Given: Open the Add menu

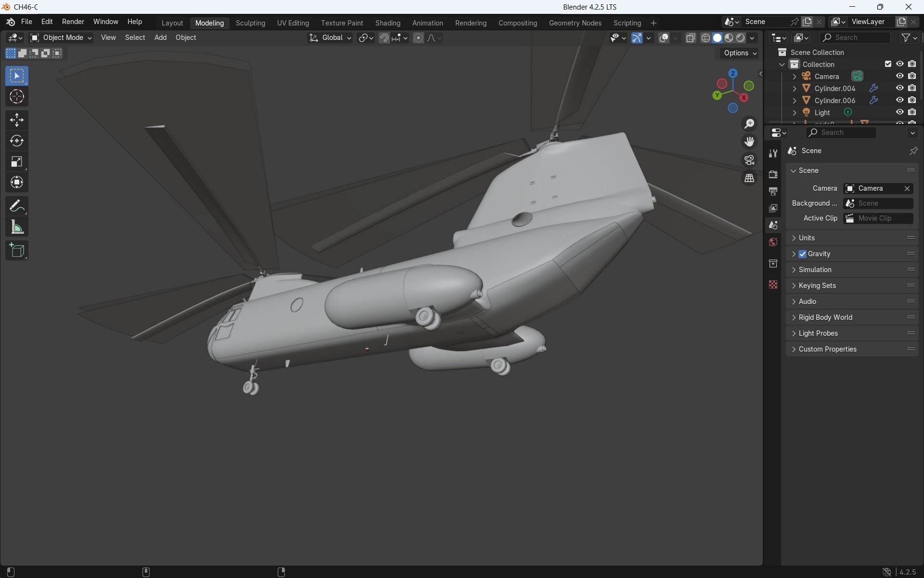Looking at the screenshot, I should point(160,38).
